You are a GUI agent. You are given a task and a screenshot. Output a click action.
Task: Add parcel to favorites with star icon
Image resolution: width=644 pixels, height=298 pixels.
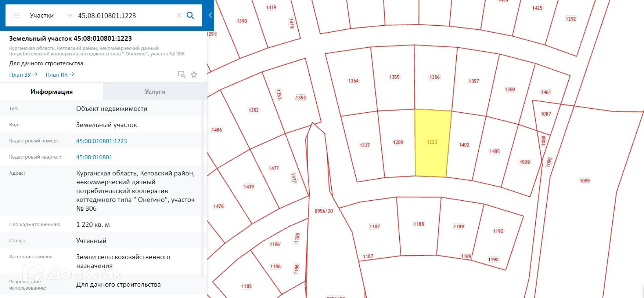194,74
